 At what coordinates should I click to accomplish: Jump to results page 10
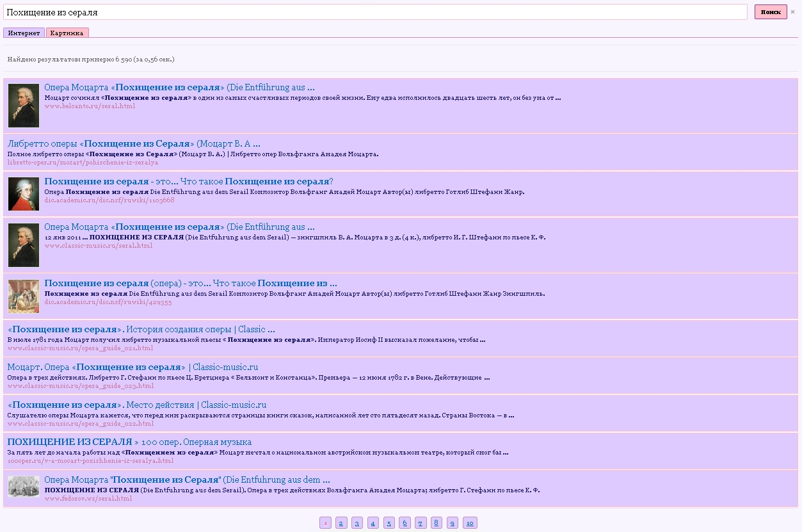tap(470, 523)
